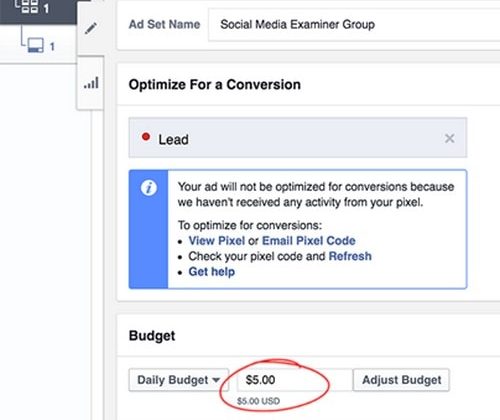Viewport: 500px width, 420px height.
Task: Select the ad sets grid icon
Action: pos(30,7)
